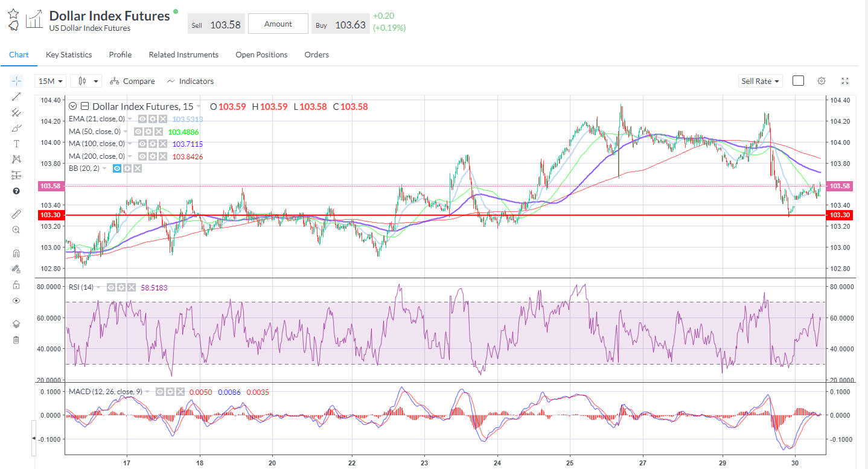Viewport: 868px width, 469px height.
Task: Toggle magnet mode in left toolbar
Action: click(16, 254)
